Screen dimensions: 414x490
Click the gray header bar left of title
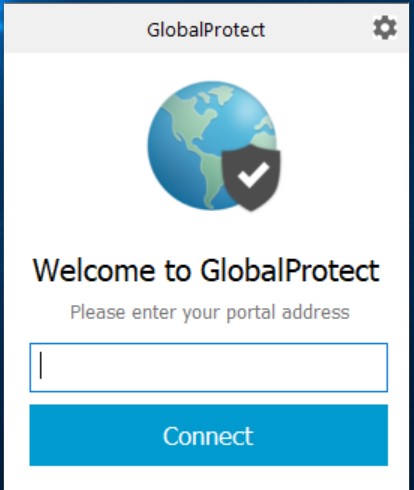point(75,29)
